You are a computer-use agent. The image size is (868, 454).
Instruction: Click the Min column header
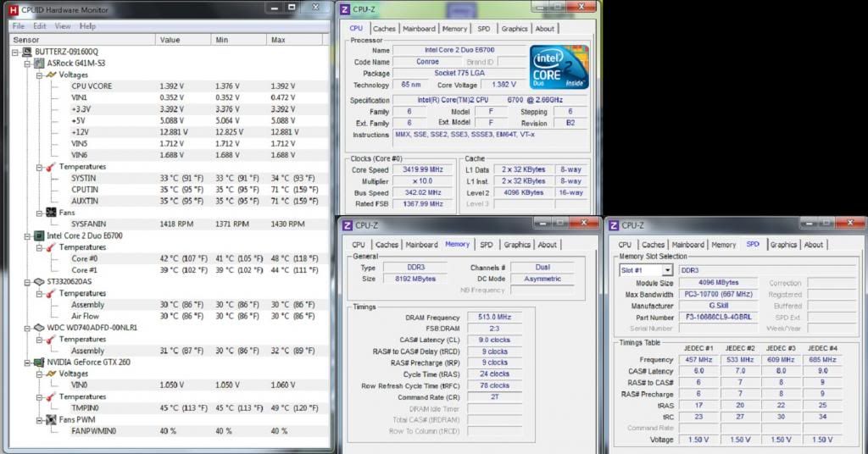(x=238, y=40)
